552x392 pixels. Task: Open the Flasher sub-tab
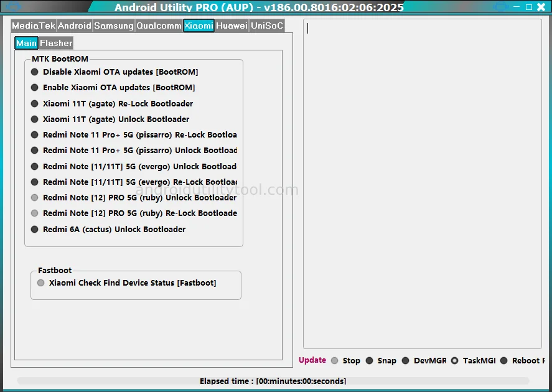(x=56, y=43)
